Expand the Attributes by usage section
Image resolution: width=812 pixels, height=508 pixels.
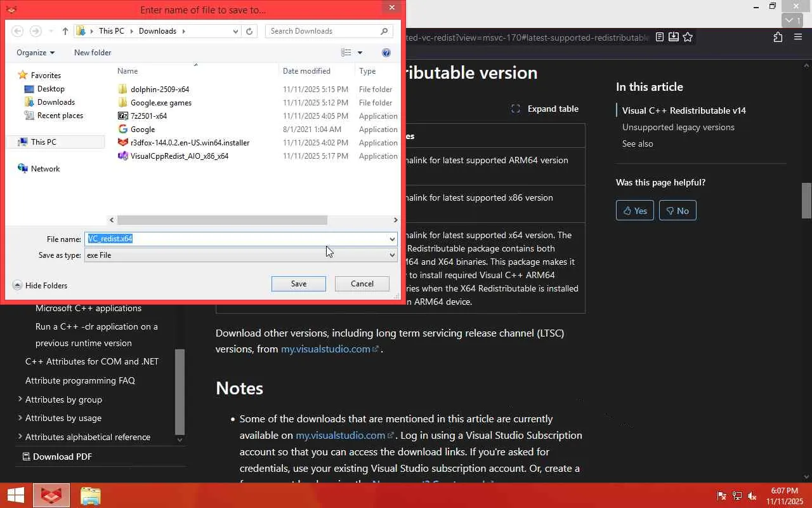tap(20, 418)
